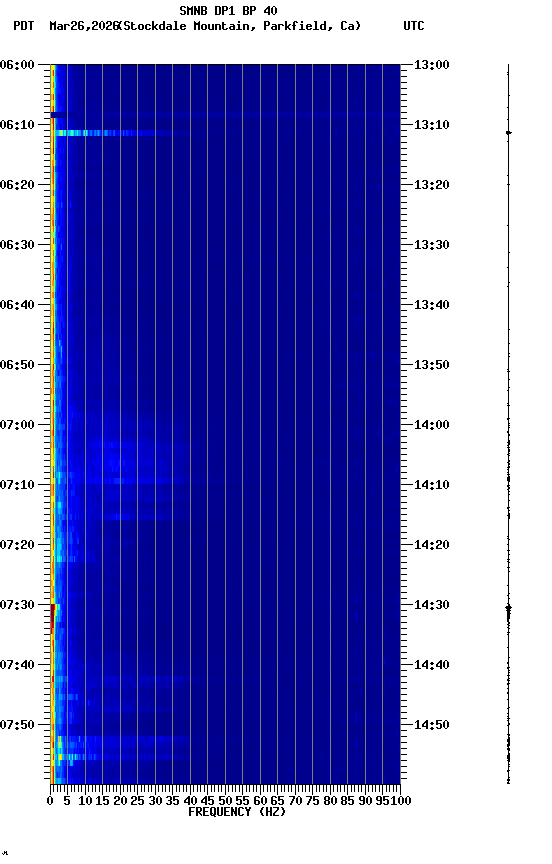The height and width of the screenshot is (864, 552).
Task: Click the station name 'Stockdale Mountain, Parkfield, Ca'
Action: [240, 26]
